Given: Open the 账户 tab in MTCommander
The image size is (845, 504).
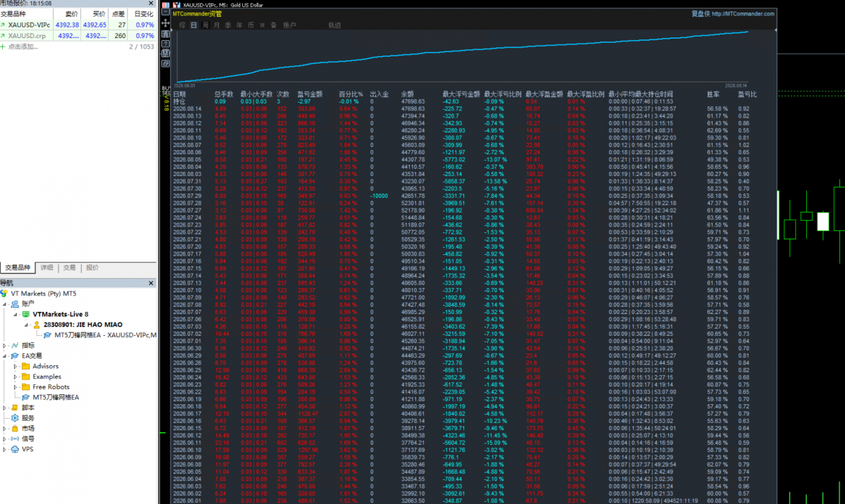Looking at the screenshot, I should click(289, 25).
